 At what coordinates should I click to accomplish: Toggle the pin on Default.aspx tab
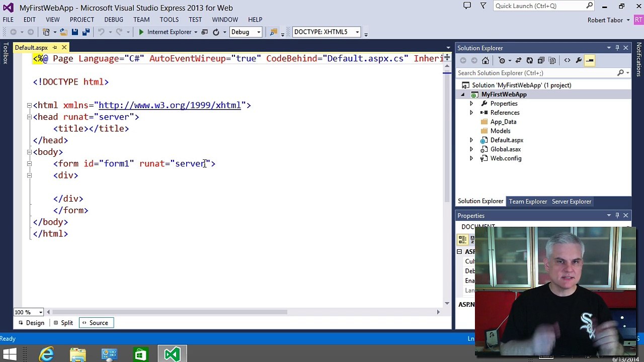click(55, 48)
